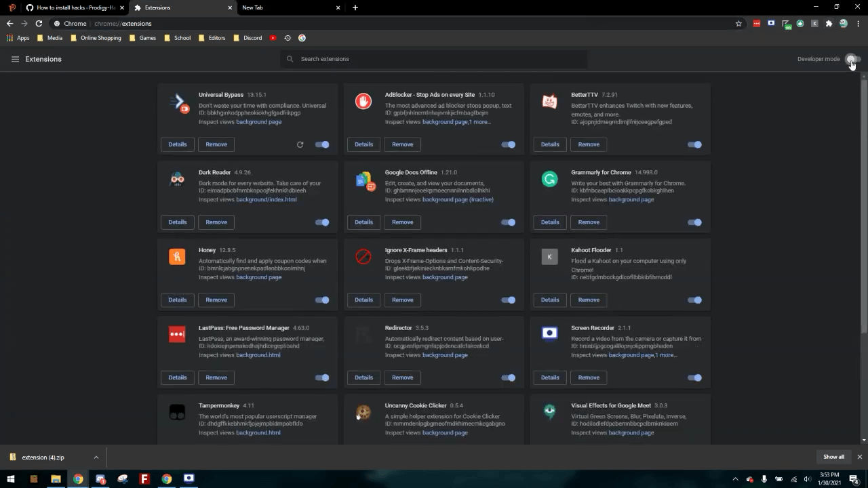Disable the Honey extension toggle
Viewport: 868px width, 488px height.
pos(322,300)
